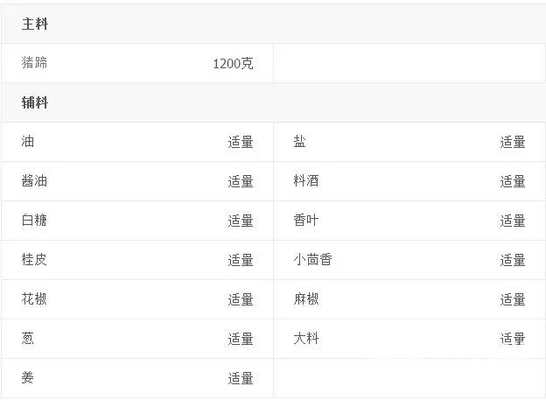This screenshot has width=546, height=400.
Task: Open the 桂皮 ingredient entry
Action: [x=34, y=259]
